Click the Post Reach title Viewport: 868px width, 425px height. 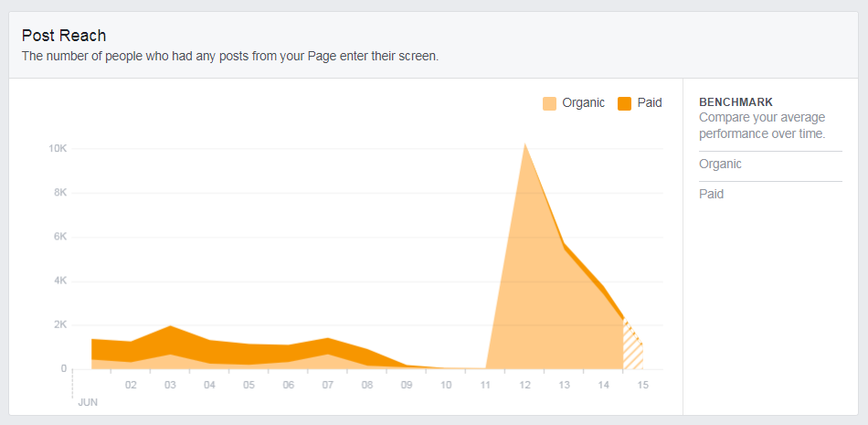(x=64, y=36)
